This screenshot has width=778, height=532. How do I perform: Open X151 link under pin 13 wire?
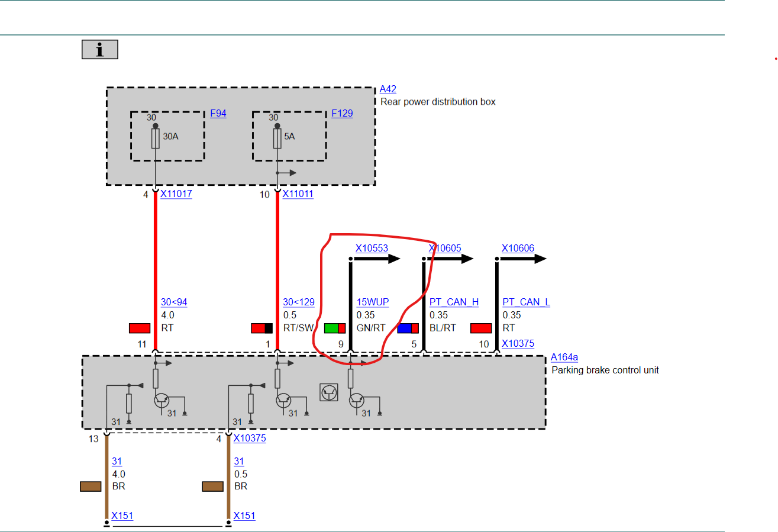[x=122, y=515]
